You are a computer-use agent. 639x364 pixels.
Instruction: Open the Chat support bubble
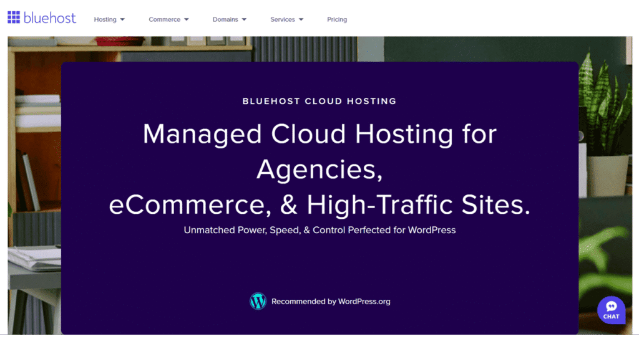click(612, 310)
